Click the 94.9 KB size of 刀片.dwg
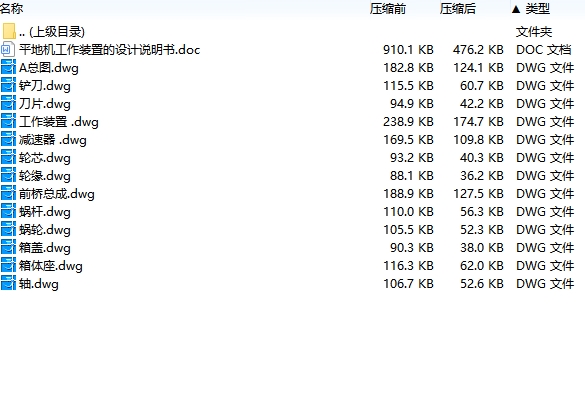585x399 pixels. (412, 103)
